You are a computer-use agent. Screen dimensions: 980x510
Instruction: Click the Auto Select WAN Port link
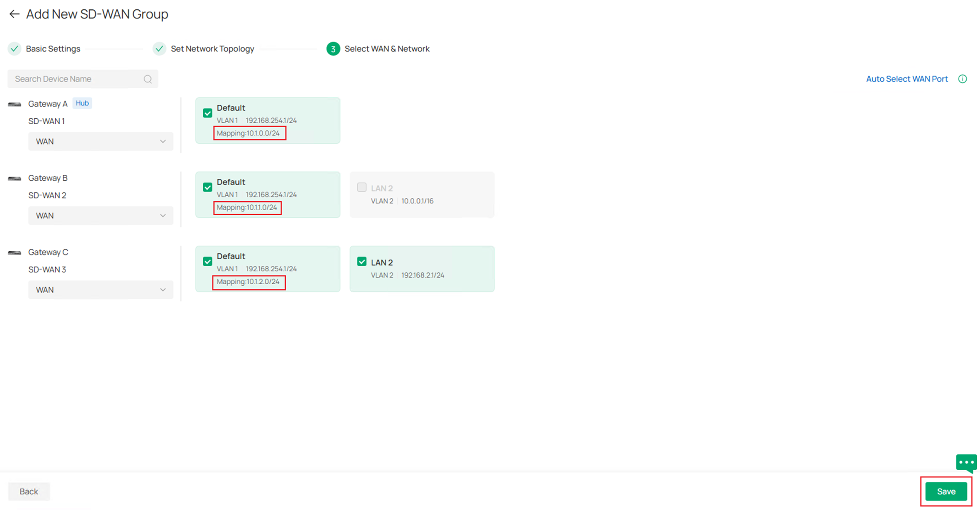tap(906, 79)
